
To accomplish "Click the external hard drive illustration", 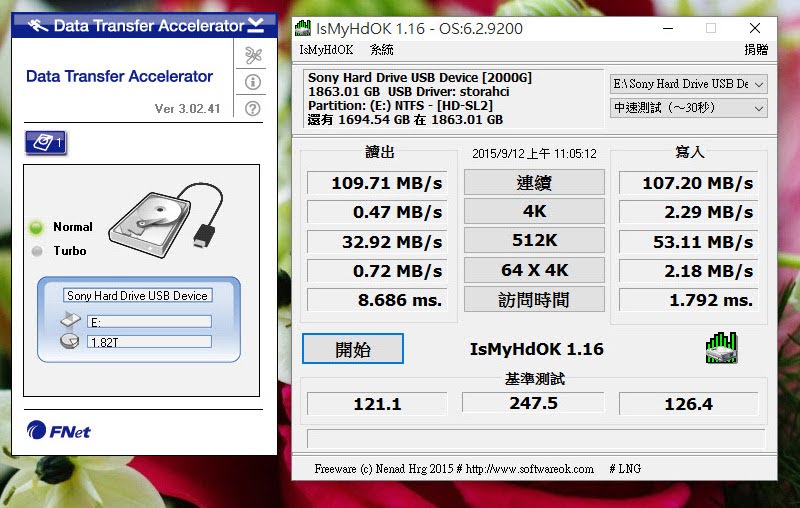I will [165, 220].
